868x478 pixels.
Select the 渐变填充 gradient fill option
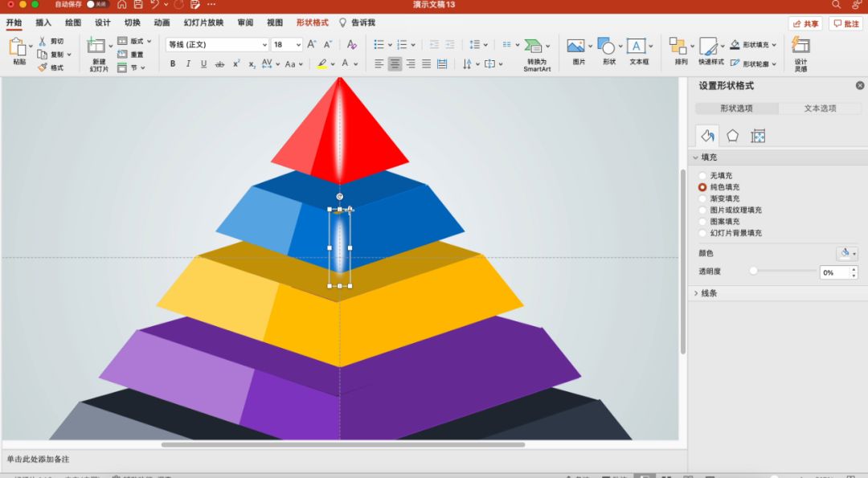(702, 198)
